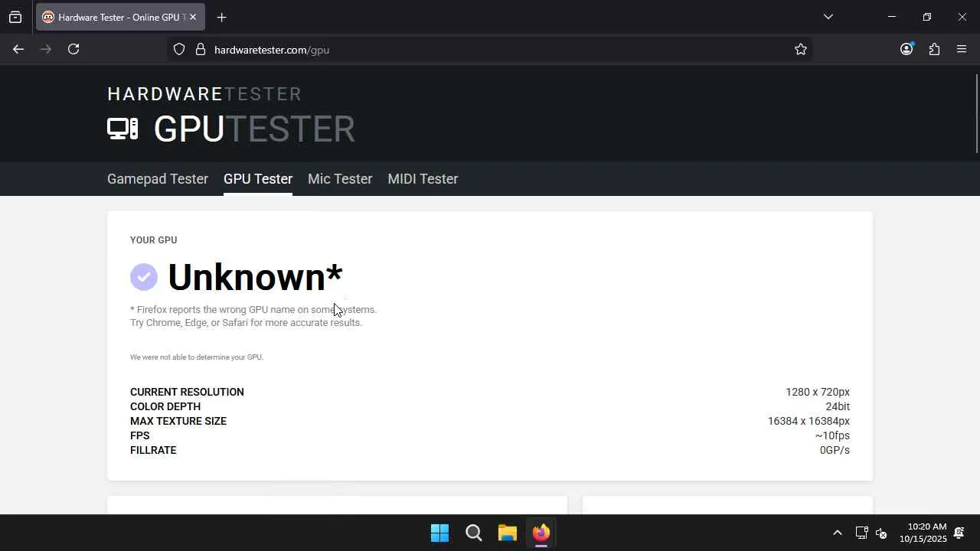Screen dimensions: 980x551
Task: Show hidden system tray icons
Action: click(x=837, y=533)
